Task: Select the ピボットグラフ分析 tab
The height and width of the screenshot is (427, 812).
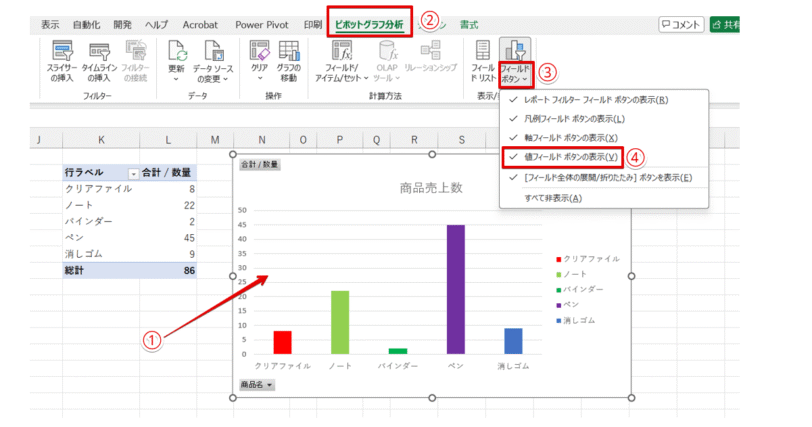Action: [369, 25]
